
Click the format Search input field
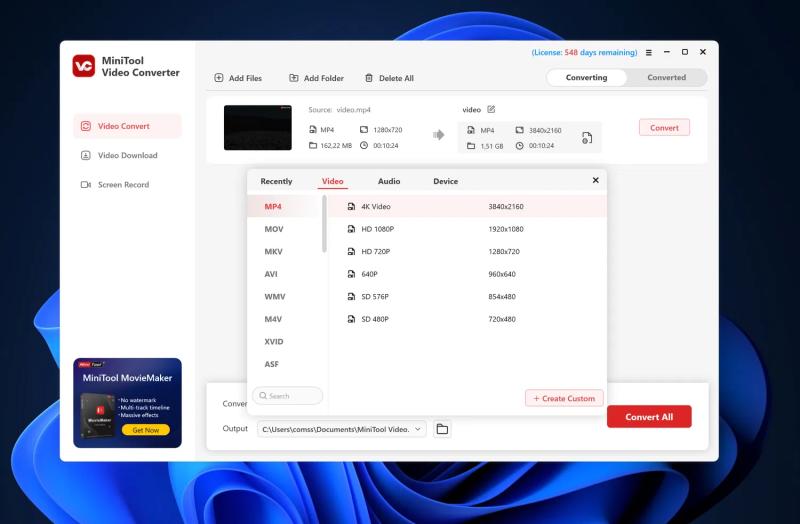tap(287, 395)
